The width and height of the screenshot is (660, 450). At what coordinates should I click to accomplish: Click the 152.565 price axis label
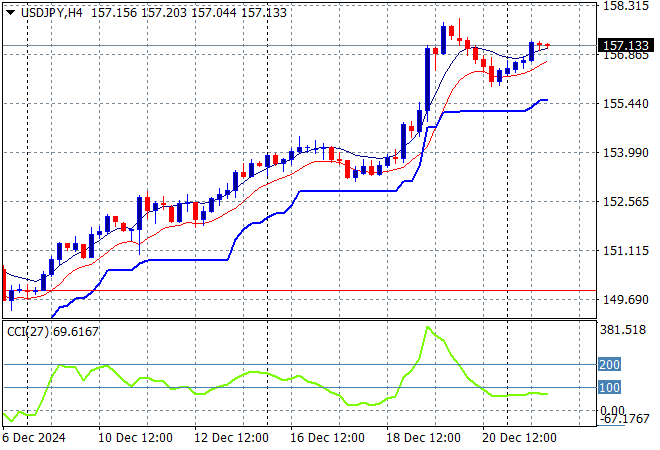626,202
